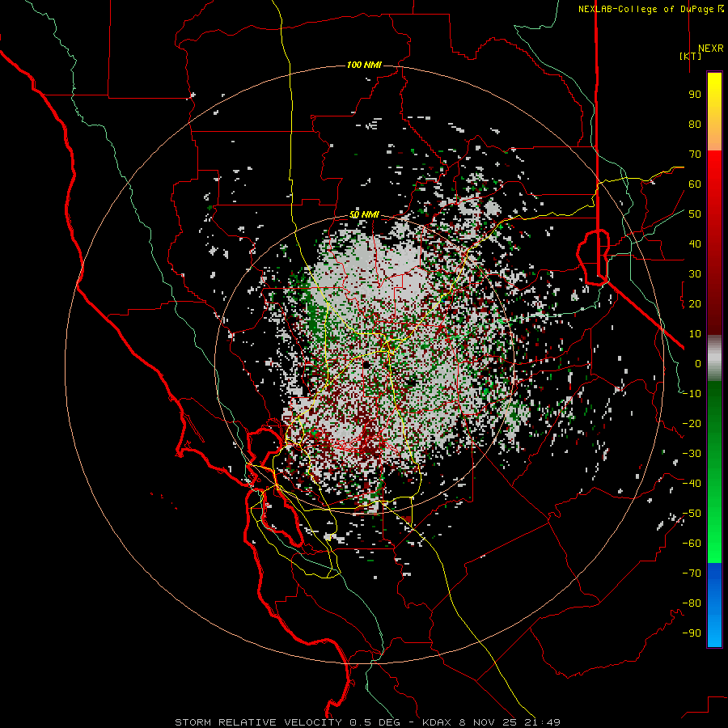The width and height of the screenshot is (728, 728).
Task: Click the [KT] units label
Action: point(690,56)
